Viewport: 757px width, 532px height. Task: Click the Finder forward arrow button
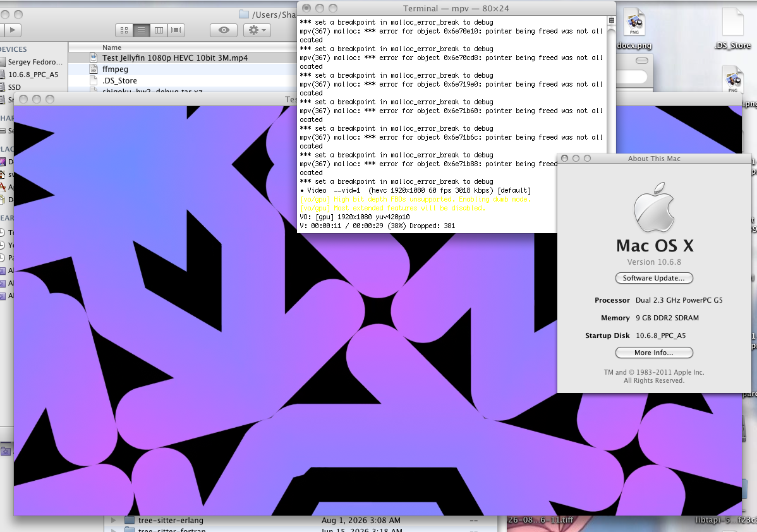click(x=13, y=30)
